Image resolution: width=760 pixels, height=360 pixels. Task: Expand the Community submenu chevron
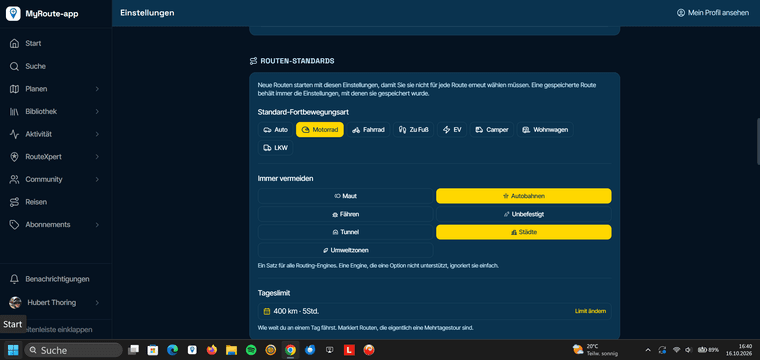pyautogui.click(x=97, y=179)
